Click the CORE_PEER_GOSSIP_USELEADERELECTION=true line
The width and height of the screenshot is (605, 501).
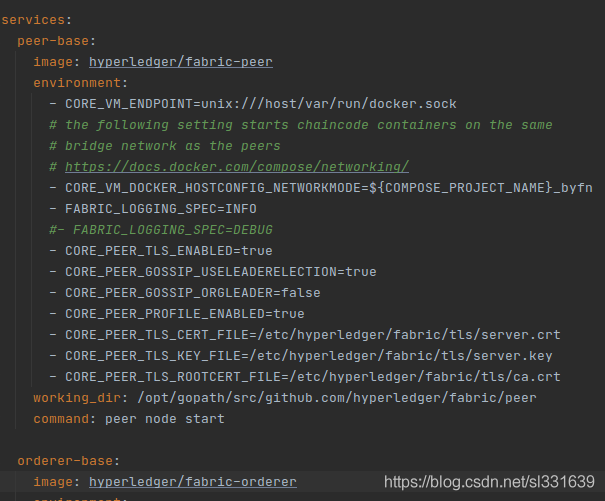click(x=213, y=272)
